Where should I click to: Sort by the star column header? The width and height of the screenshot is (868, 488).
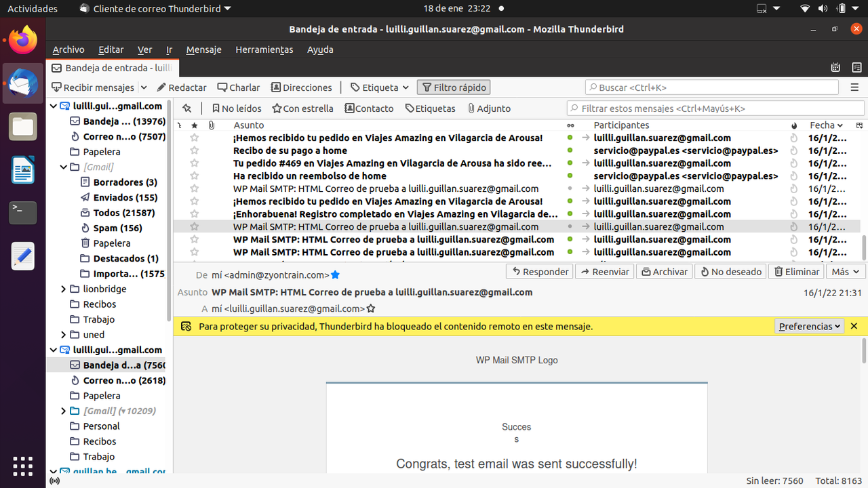pos(195,125)
